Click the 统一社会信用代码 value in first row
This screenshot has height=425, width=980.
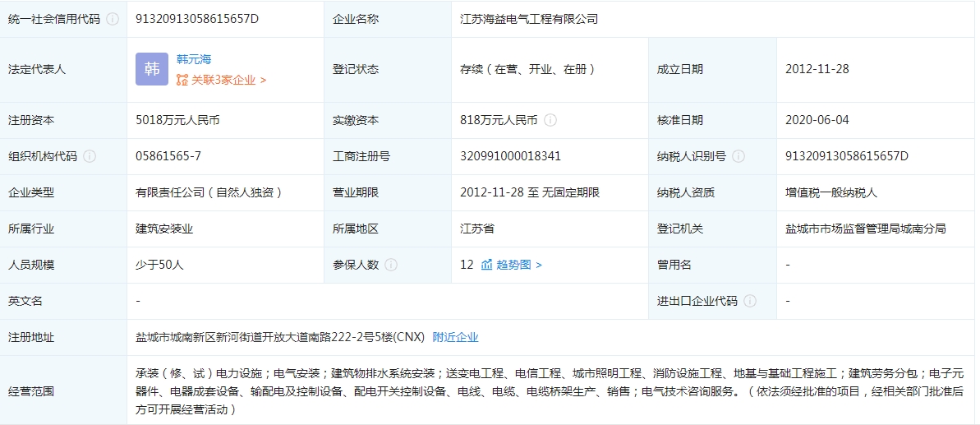click(197, 19)
